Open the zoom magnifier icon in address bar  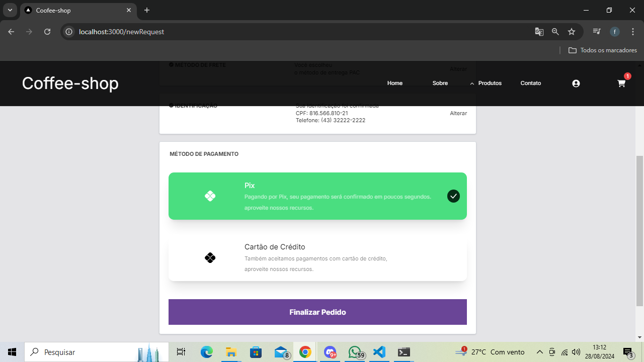click(x=555, y=32)
